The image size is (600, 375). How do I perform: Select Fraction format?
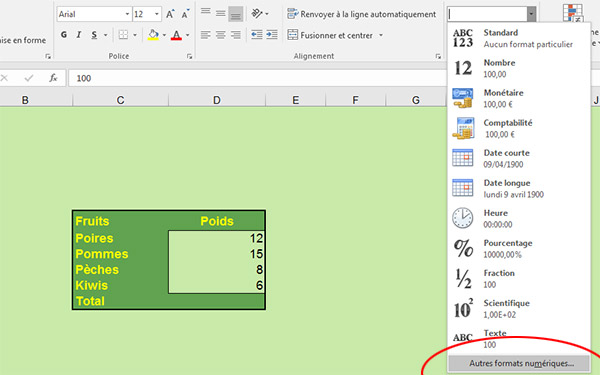518,279
